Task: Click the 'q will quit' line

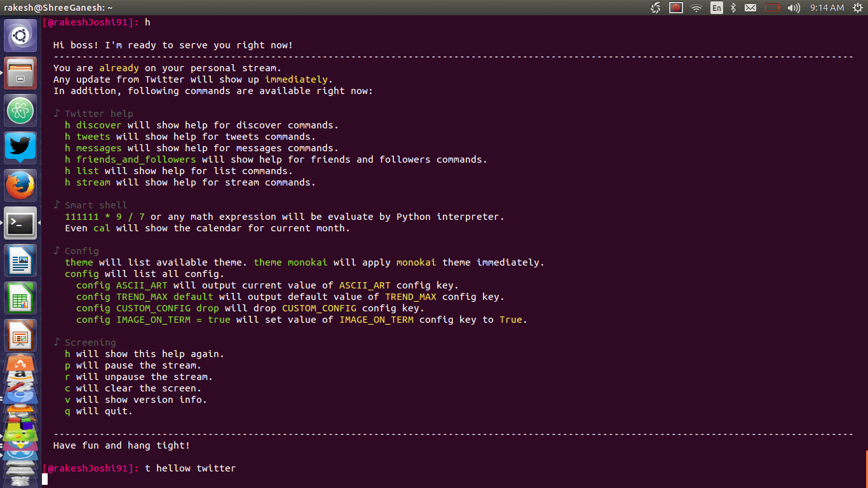Action: click(99, 411)
